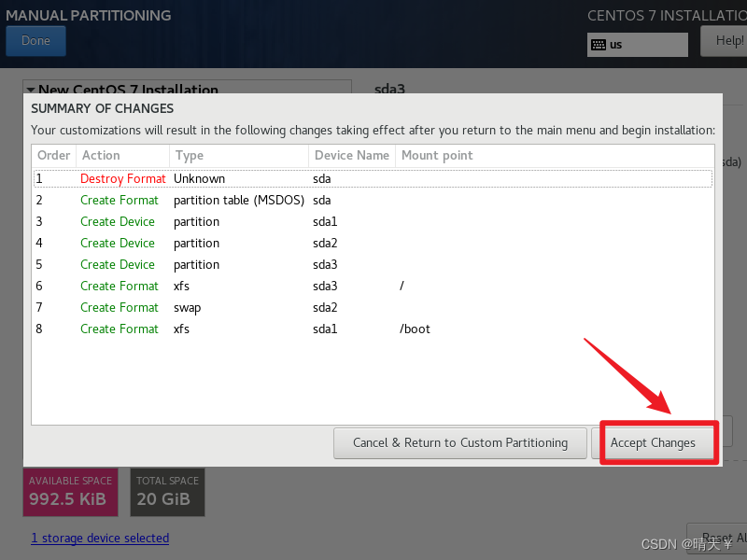
Task: Sort by the Type column header
Action: (239, 156)
